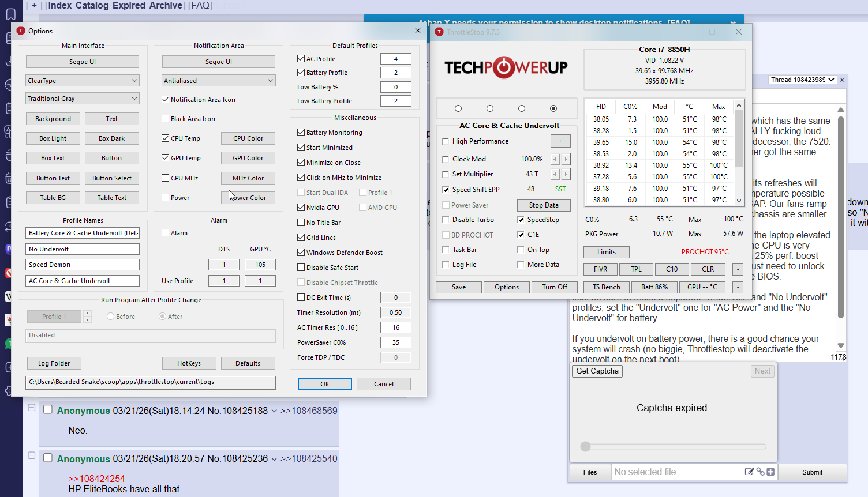The height and width of the screenshot is (497, 868).
Task: Click the Speed Demon profile name field
Action: 83,265
